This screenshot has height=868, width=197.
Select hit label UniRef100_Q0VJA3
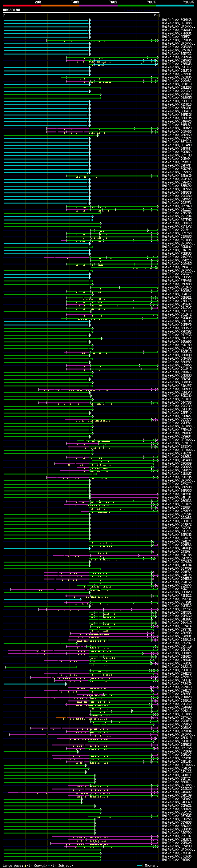[x=177, y=50]
